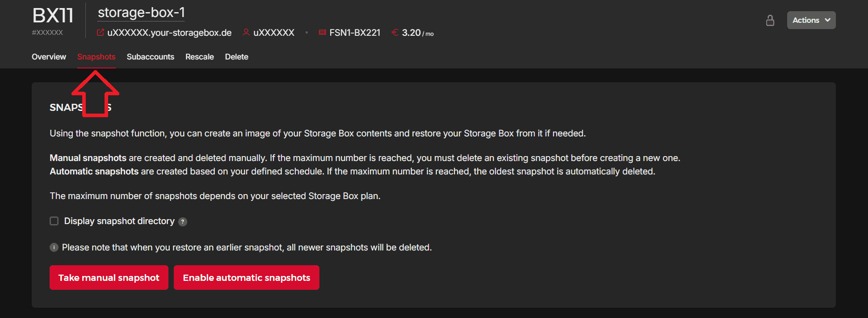Select the Rescale tab
The height and width of the screenshot is (318, 868).
click(200, 57)
